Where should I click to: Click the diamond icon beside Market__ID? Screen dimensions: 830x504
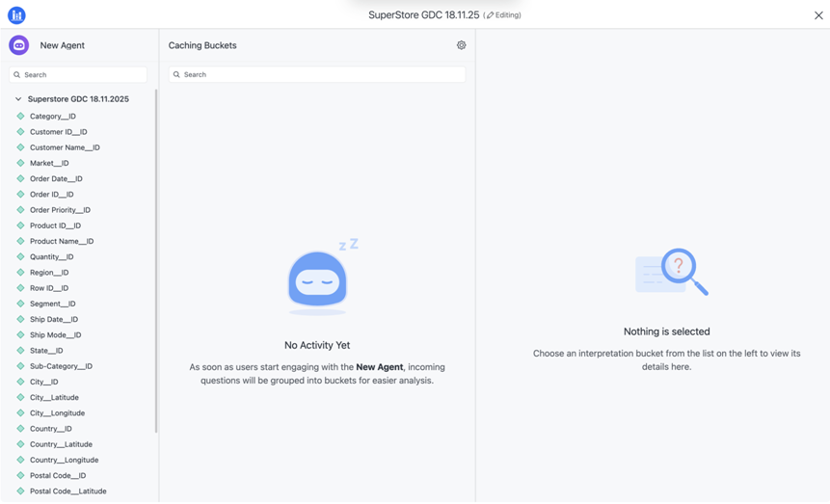point(20,163)
